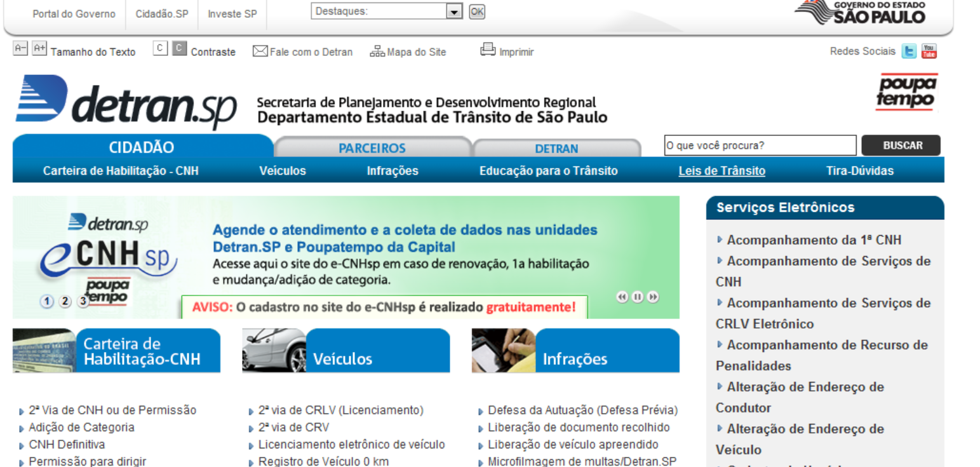980x467 pixels.
Task: Open Registro de Veículo 0 km
Action: pyautogui.click(x=323, y=461)
